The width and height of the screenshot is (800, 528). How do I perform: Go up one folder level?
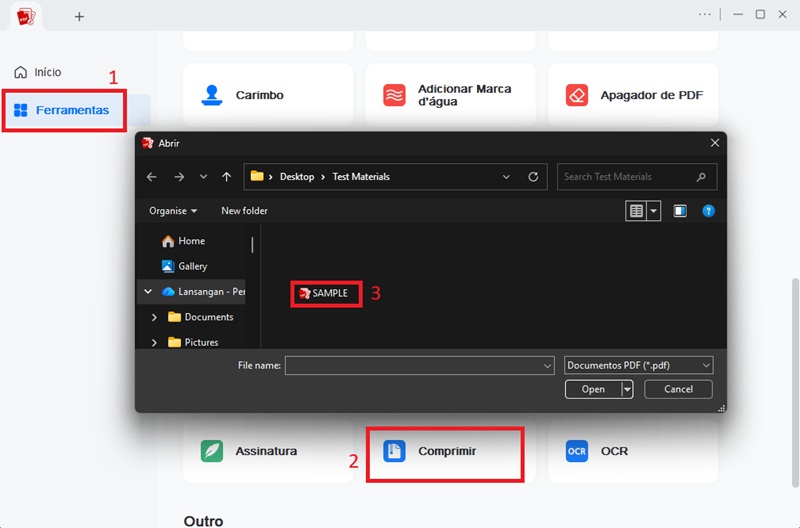tap(227, 177)
